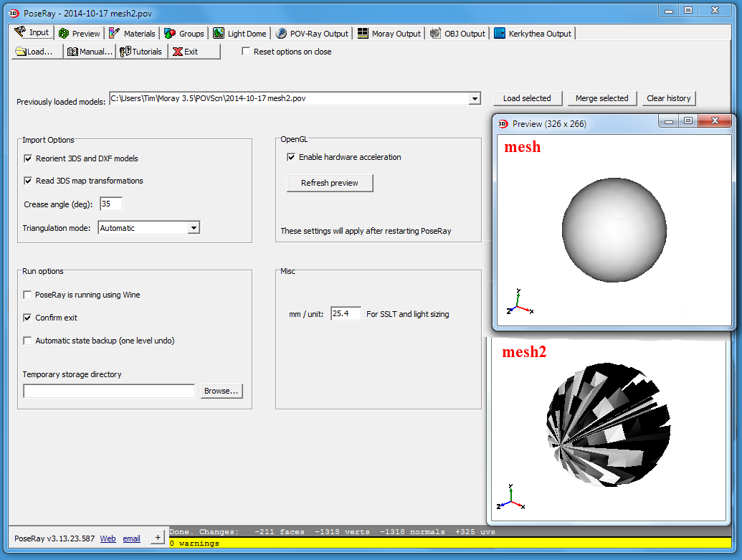This screenshot has width=742, height=560.
Task: Enable Automatic state backup checkbox
Action: tap(28, 341)
